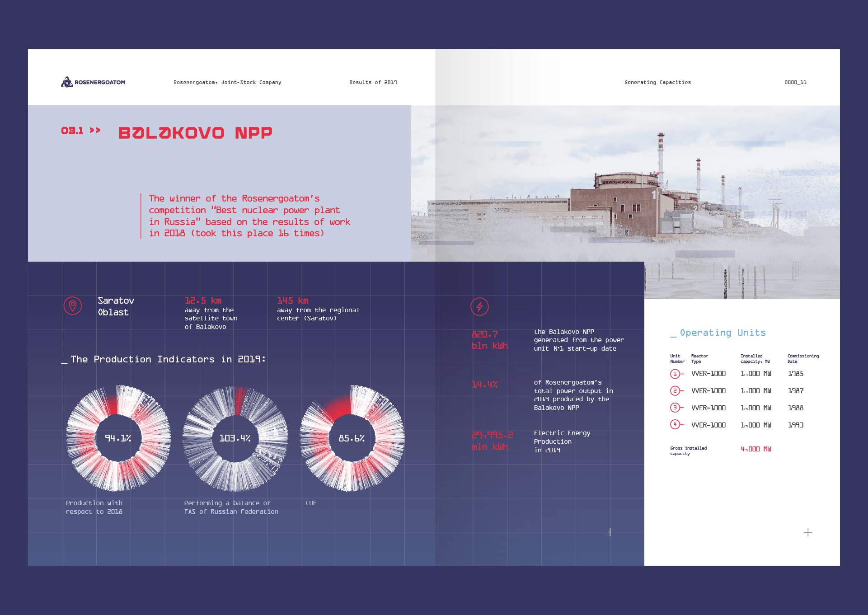
Task: Click the circled unit number 3
Action: [675, 408]
